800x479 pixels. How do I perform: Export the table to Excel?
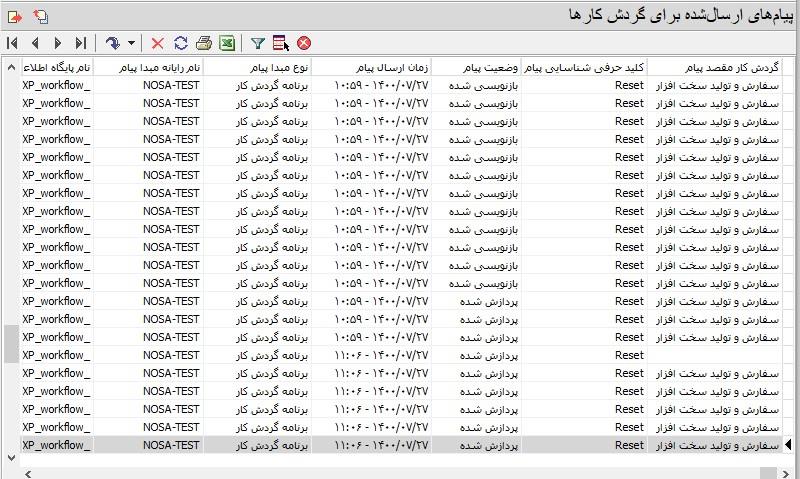[x=227, y=43]
